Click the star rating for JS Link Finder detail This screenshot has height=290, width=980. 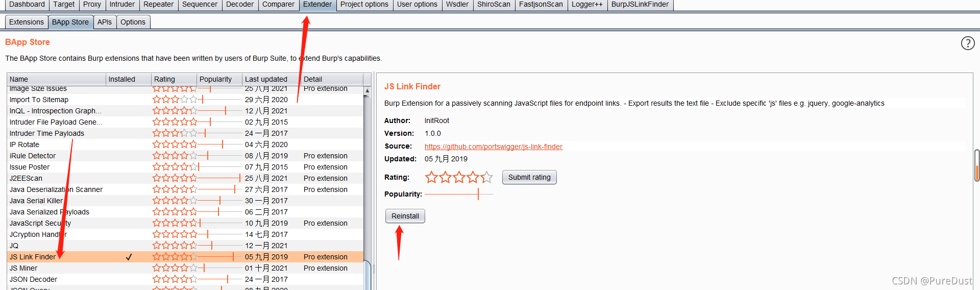pyautogui.click(x=459, y=177)
